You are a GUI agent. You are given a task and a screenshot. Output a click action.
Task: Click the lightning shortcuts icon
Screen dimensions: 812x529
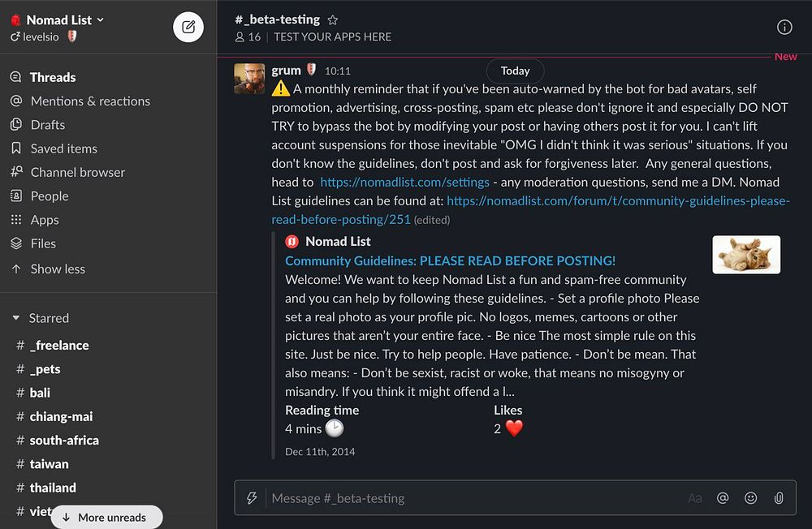point(252,497)
